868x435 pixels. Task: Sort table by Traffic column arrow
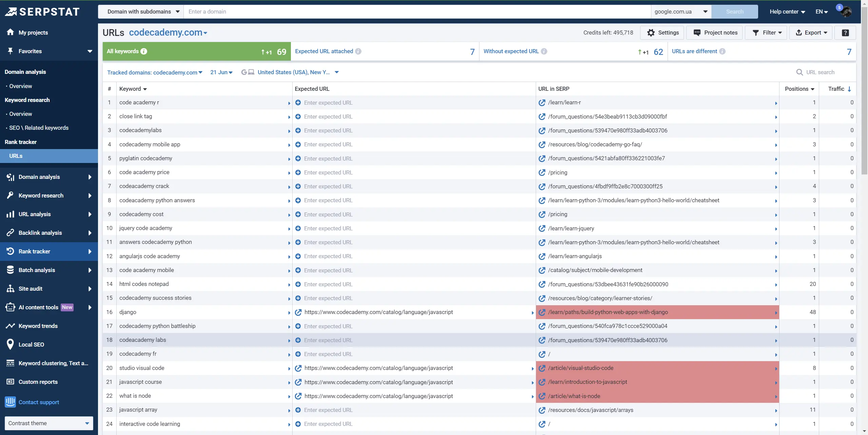(849, 89)
